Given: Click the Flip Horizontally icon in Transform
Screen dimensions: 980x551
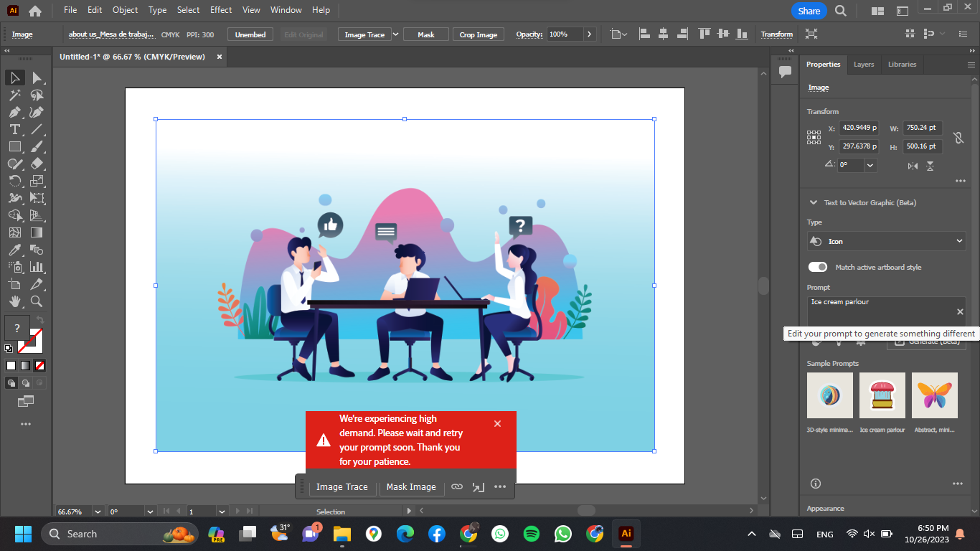Looking at the screenshot, I should pyautogui.click(x=913, y=166).
